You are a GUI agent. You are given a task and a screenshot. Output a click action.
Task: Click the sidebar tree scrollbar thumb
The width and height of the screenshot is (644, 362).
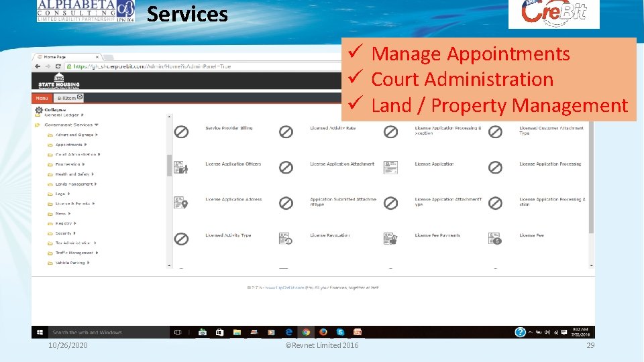(x=169, y=166)
